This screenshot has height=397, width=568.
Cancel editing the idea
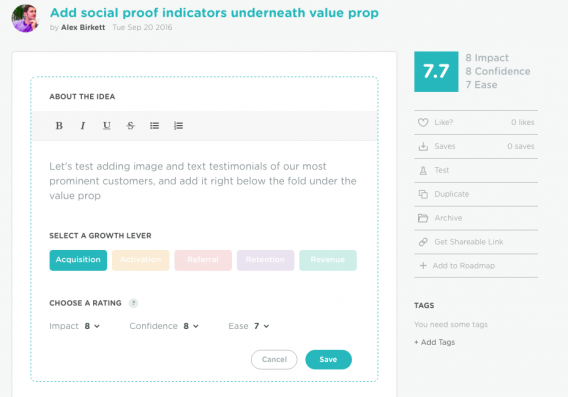click(274, 360)
